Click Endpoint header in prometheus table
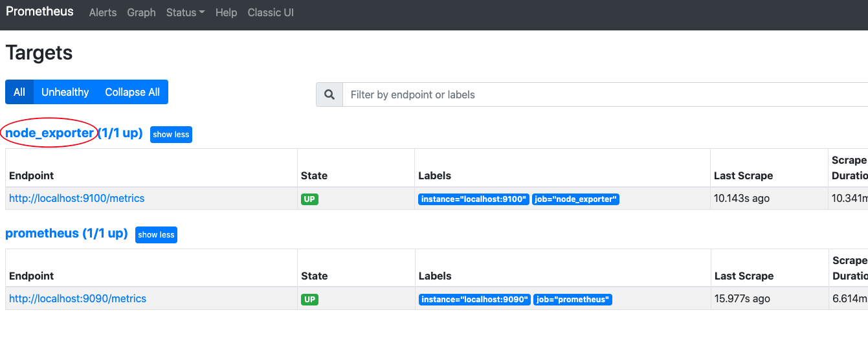The image size is (868, 343). [x=32, y=276]
